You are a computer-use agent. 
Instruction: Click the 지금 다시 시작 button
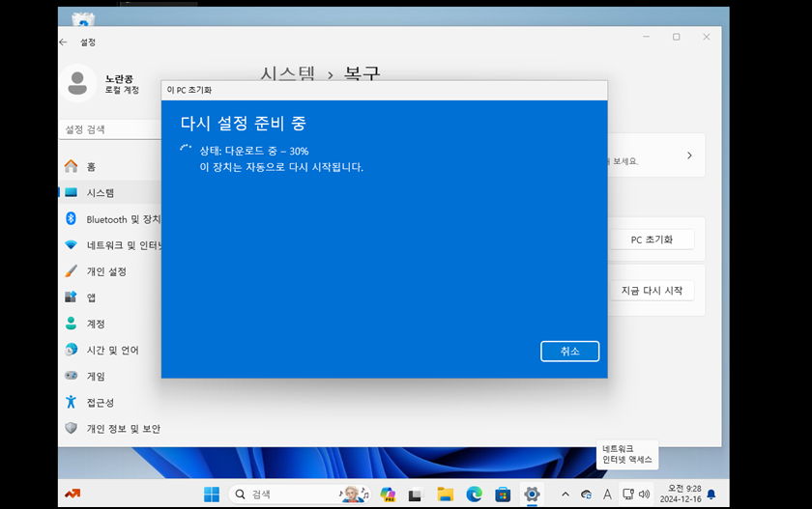(652, 291)
